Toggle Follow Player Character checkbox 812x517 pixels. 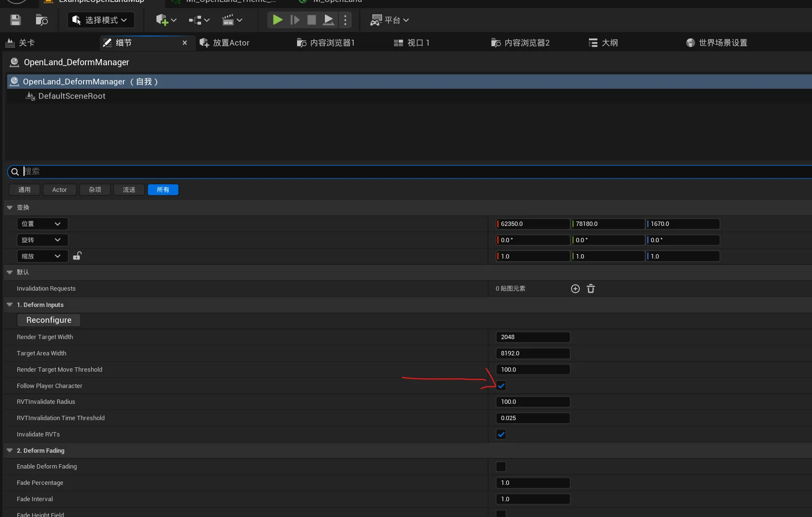click(x=501, y=386)
